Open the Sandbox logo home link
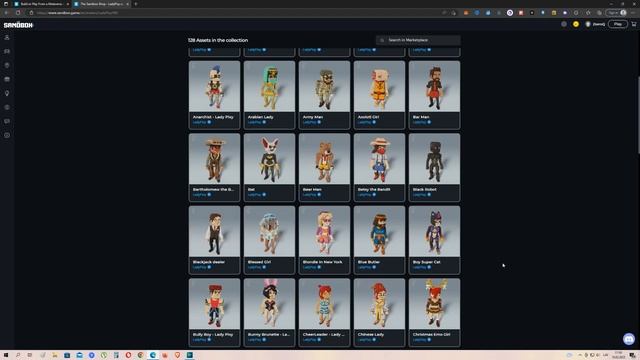This screenshot has width=640, height=360. tap(18, 25)
